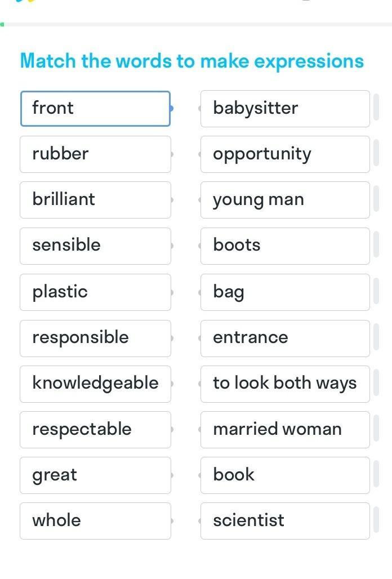Select the 'whole' word box
The height and width of the screenshot is (579, 392).
95,521
